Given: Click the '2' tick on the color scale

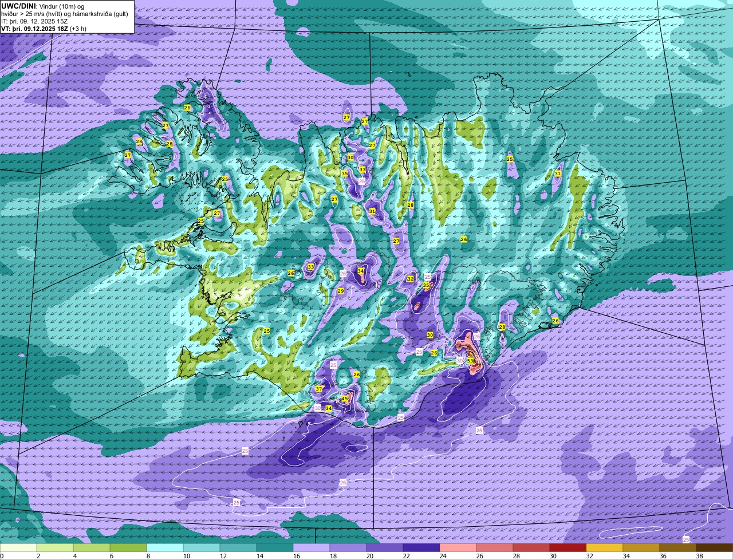Looking at the screenshot, I should [x=38, y=556].
